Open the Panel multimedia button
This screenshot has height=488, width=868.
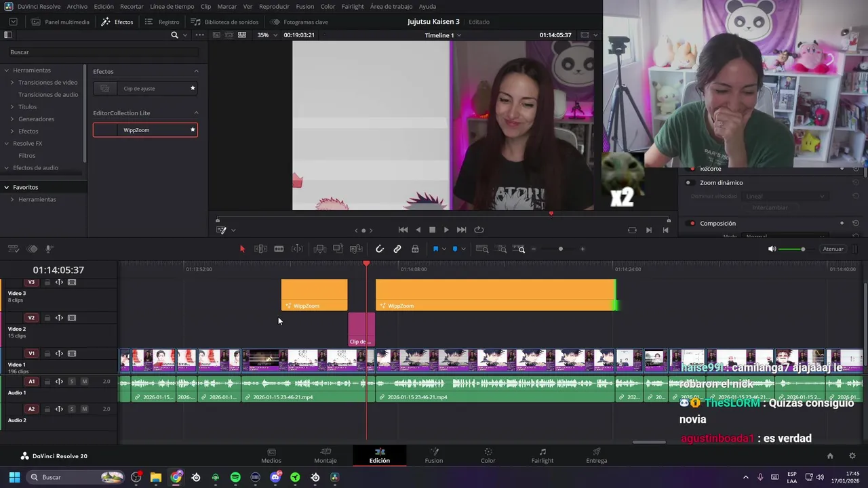point(60,22)
